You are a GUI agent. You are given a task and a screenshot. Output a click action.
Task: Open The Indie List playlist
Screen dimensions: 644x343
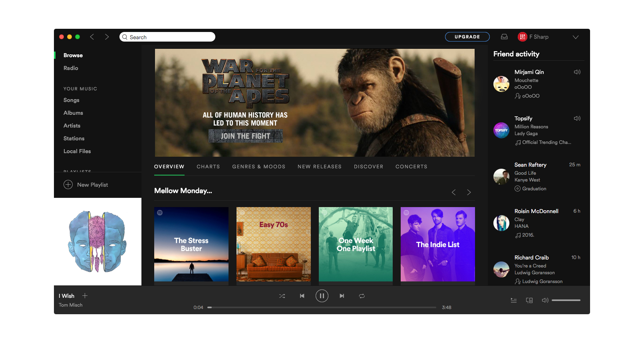pyautogui.click(x=438, y=244)
